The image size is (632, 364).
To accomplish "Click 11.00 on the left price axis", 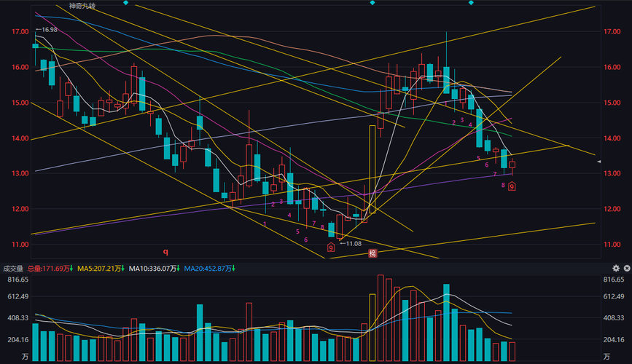I will point(20,245).
